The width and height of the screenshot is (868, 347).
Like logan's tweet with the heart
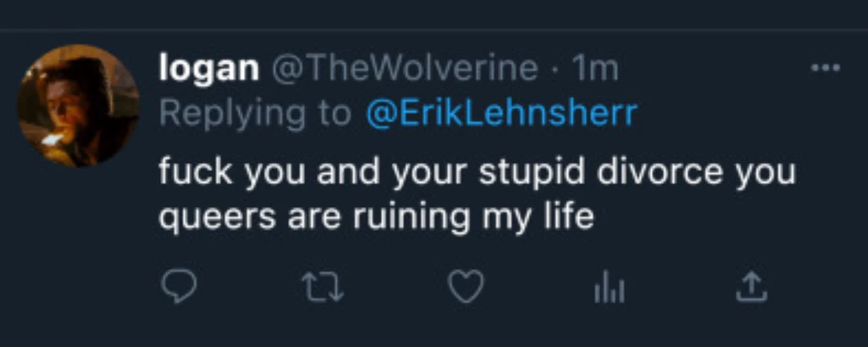[465, 288]
